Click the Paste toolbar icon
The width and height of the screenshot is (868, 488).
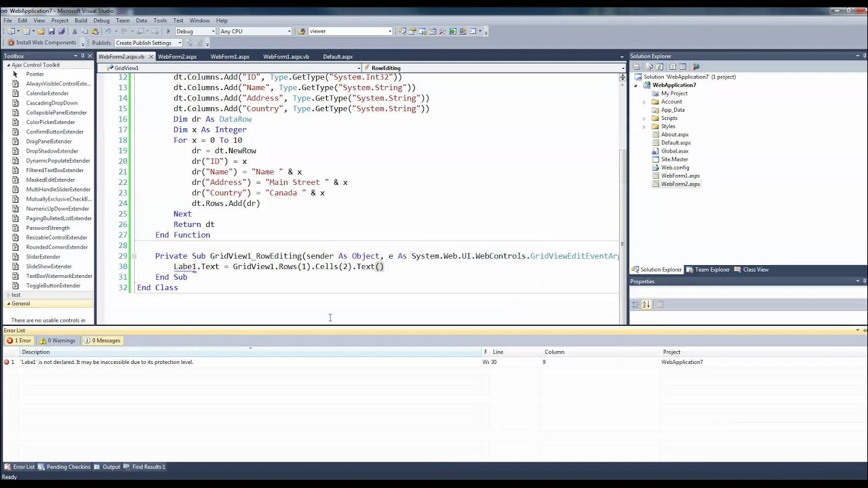click(95, 31)
